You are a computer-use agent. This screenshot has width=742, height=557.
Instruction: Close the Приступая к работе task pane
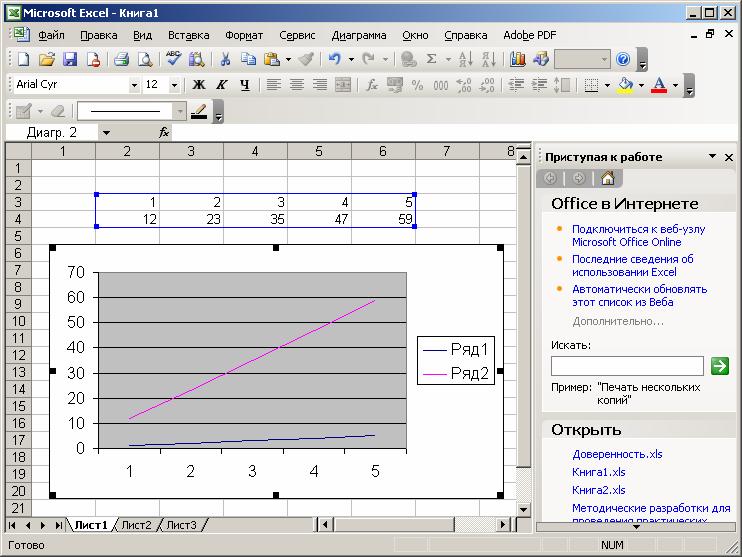(729, 157)
